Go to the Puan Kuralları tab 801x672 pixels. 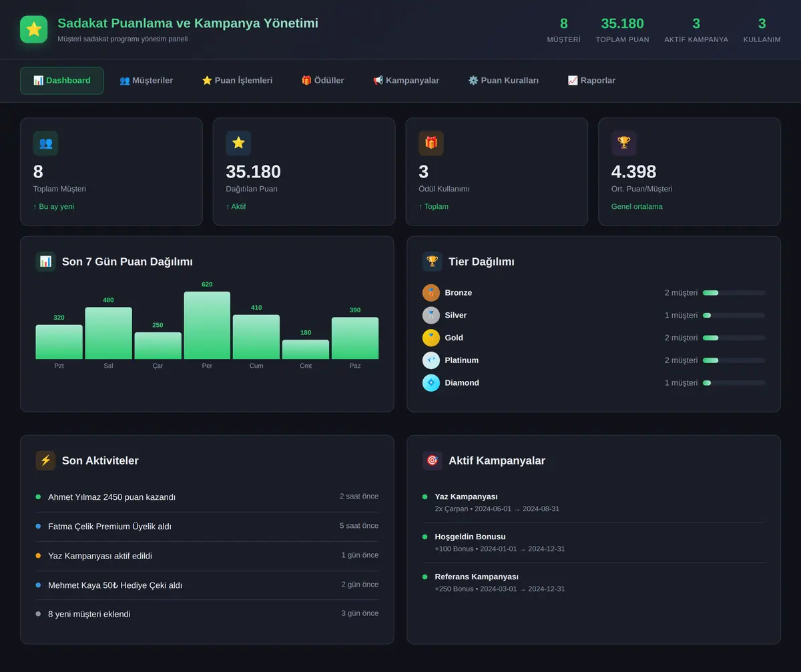point(503,81)
